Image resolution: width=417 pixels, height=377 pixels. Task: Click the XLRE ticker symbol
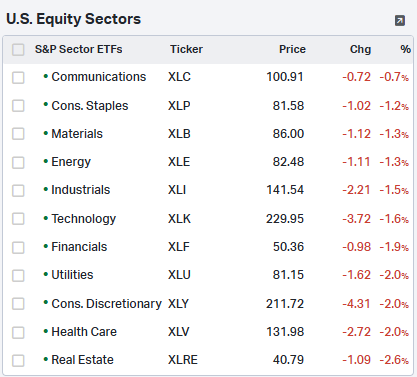coord(183,360)
